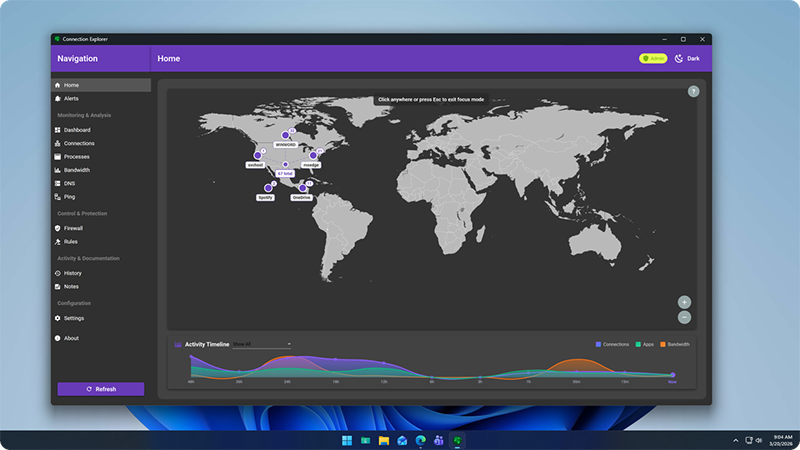Viewport: 800px width, 450px height.
Task: Click the Admin badge in header
Action: click(653, 59)
